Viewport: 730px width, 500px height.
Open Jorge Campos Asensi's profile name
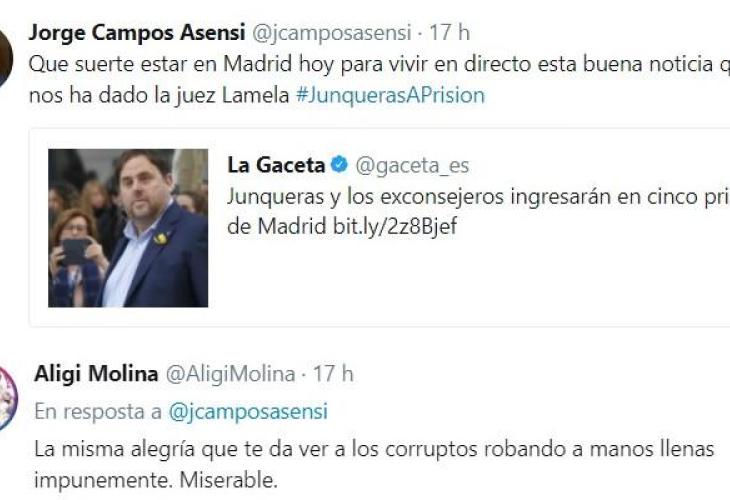[x=137, y=33]
